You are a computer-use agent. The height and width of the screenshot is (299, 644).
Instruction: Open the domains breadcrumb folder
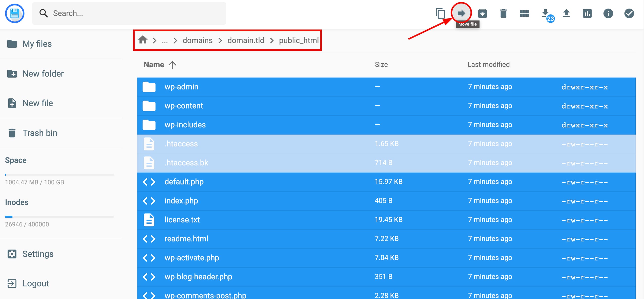tap(197, 40)
